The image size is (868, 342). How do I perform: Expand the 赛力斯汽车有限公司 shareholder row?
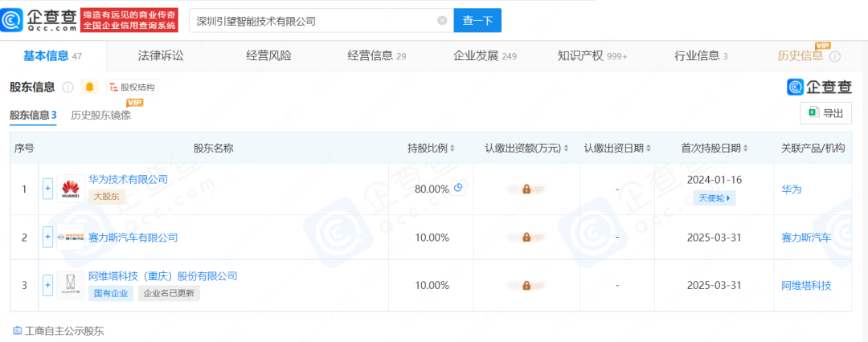click(47, 238)
